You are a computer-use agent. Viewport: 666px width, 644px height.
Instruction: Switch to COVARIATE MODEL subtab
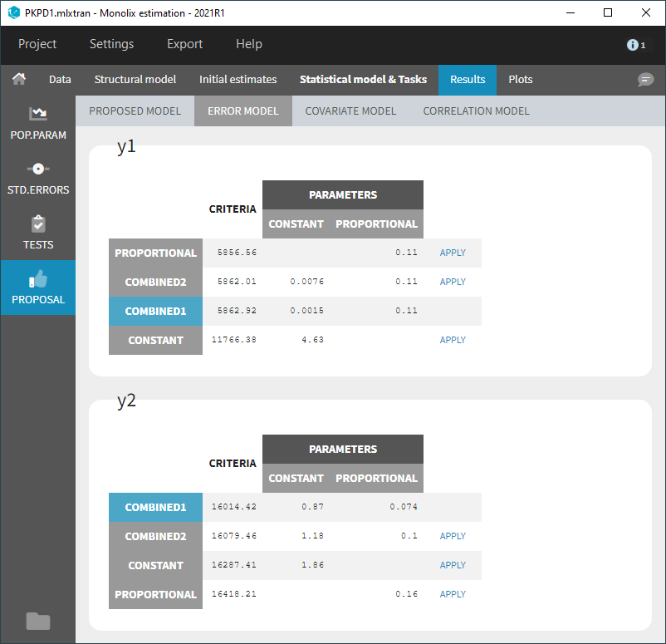(350, 111)
